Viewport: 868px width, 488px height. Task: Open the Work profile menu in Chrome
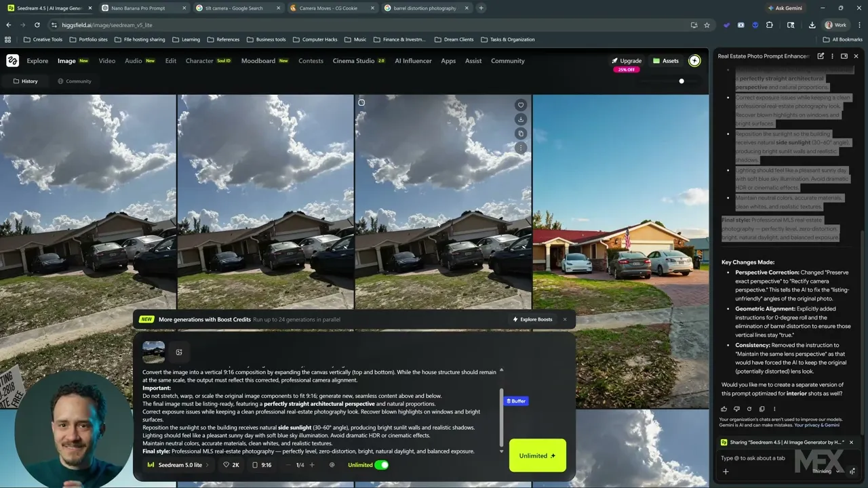pyautogui.click(x=835, y=25)
